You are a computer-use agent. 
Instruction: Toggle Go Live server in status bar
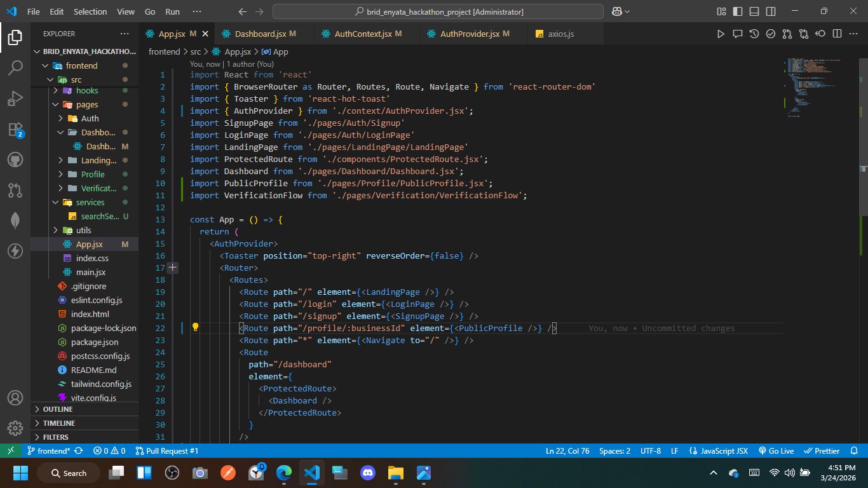(775, 451)
